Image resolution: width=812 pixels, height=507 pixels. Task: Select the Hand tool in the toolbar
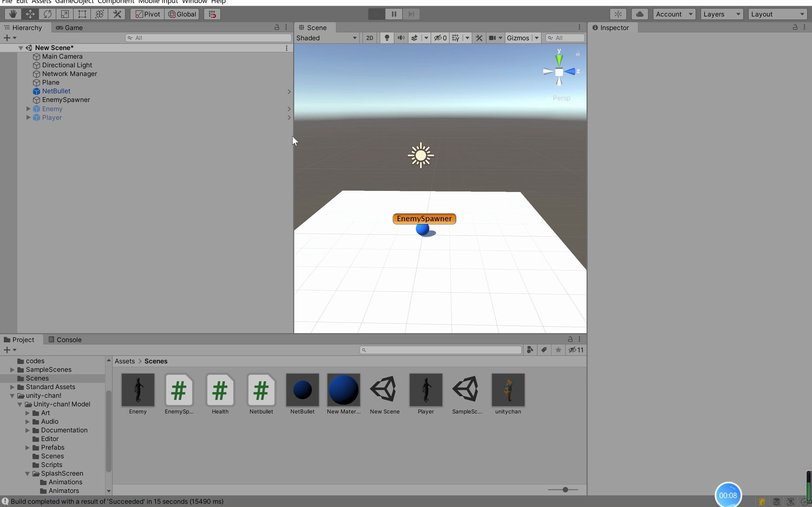(x=13, y=14)
